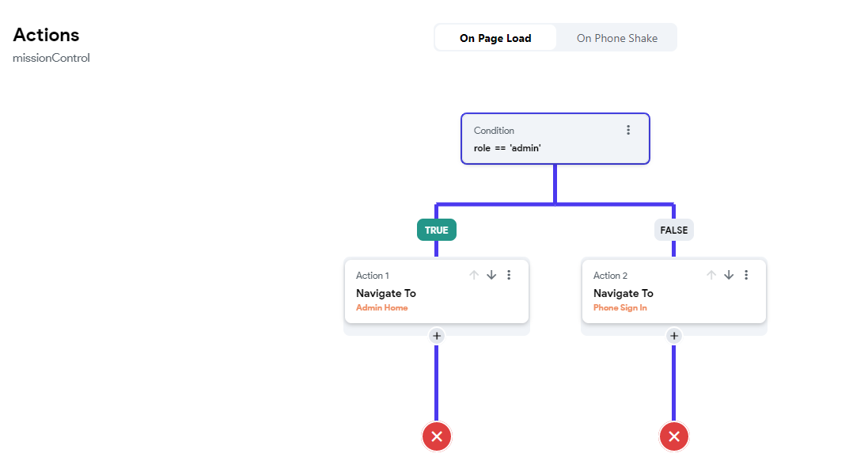Add a new action under Action 1
Viewport: 868px width, 461px height.
pyautogui.click(x=437, y=336)
